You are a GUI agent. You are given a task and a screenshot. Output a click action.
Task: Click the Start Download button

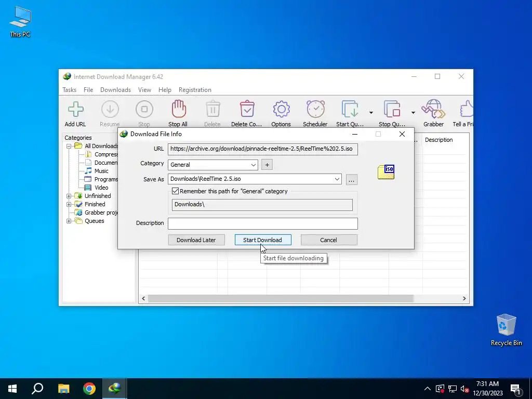point(262,240)
